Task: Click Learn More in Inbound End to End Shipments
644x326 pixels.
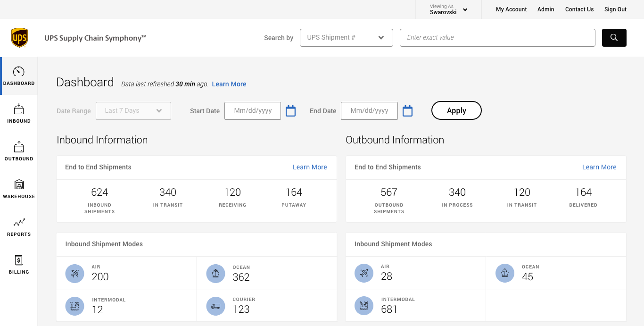Action: [310, 167]
